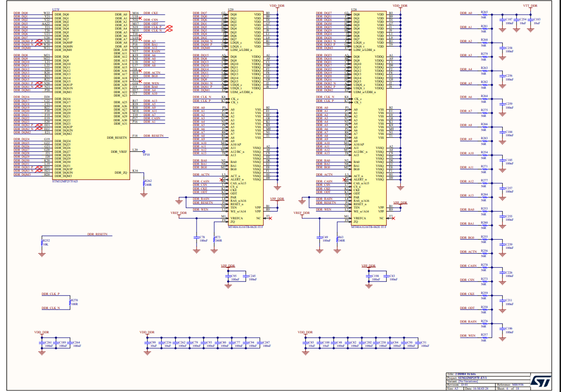Click resistor 'R73' under U29
The image size is (561, 392).
[x=214, y=239]
